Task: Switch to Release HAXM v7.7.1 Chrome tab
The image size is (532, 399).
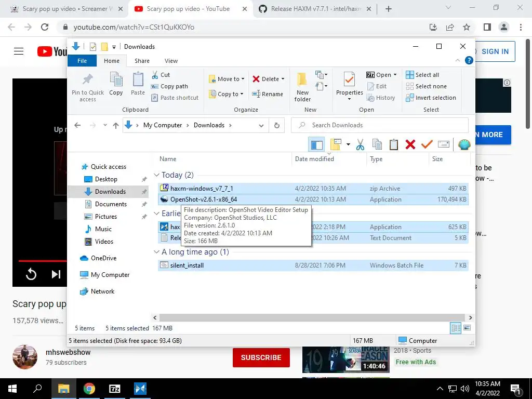Action: [x=314, y=9]
